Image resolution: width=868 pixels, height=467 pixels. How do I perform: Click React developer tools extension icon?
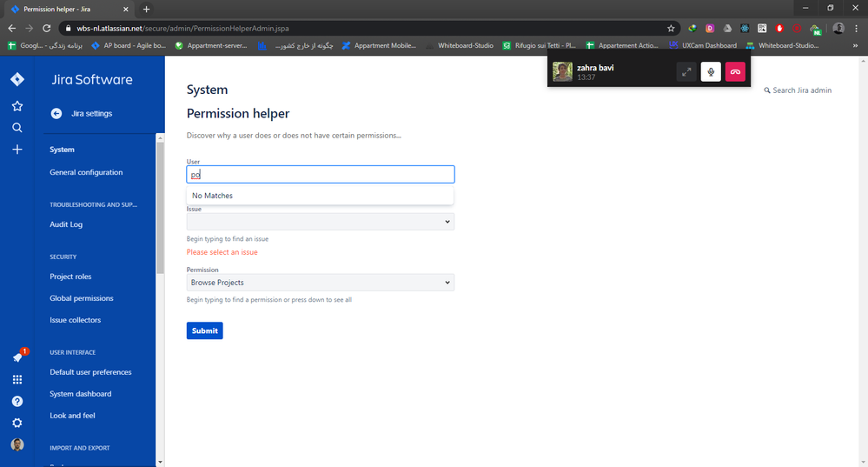pyautogui.click(x=745, y=28)
